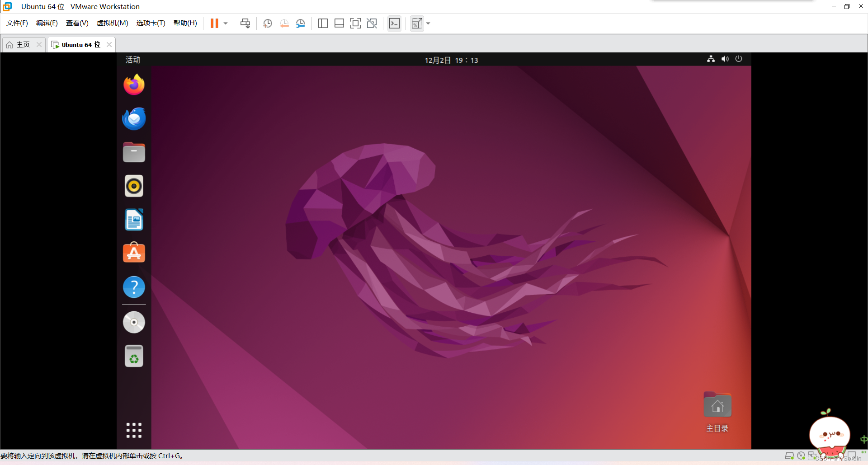This screenshot has height=465, width=868.
Task: Open the display stretch options dropdown
Action: (428, 23)
